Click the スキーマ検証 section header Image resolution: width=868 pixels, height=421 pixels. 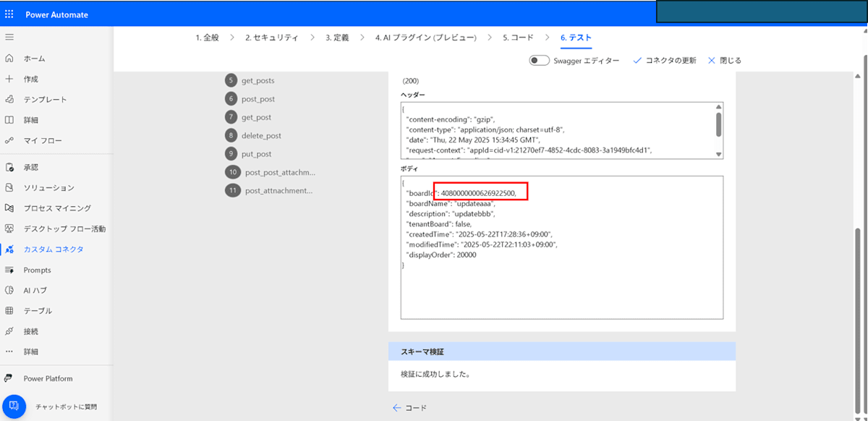coord(562,352)
